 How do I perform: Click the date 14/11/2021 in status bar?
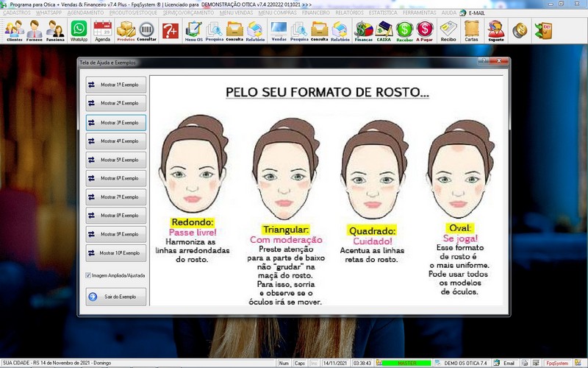point(336,363)
